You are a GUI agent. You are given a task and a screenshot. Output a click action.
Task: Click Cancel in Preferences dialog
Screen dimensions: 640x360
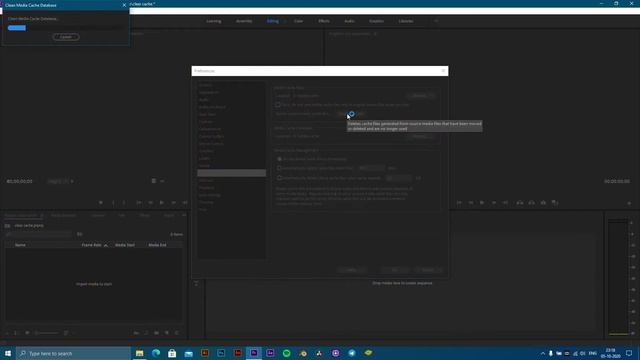(428, 270)
